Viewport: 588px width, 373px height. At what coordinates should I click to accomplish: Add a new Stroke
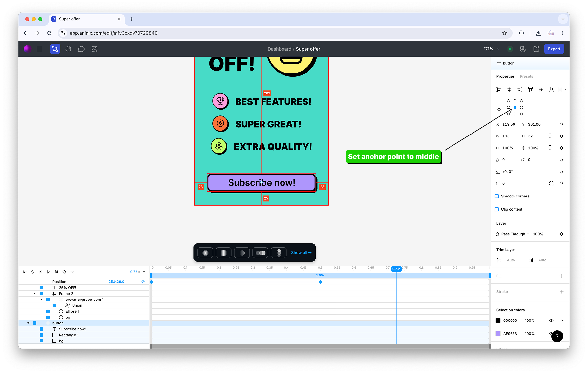[x=562, y=292]
